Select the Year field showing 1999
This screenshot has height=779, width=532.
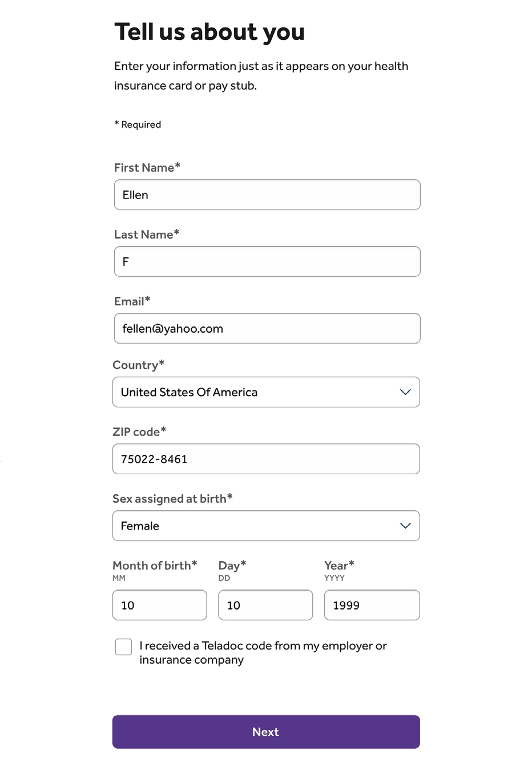coord(372,605)
